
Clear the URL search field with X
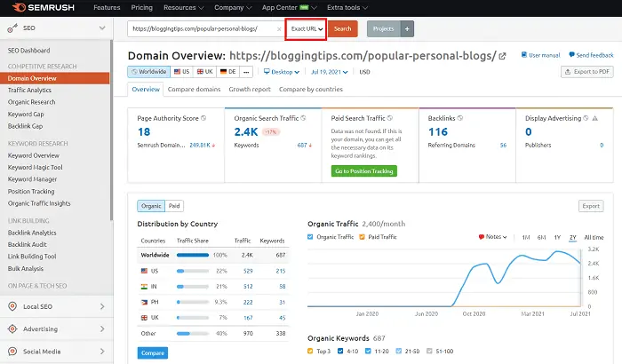click(x=280, y=29)
